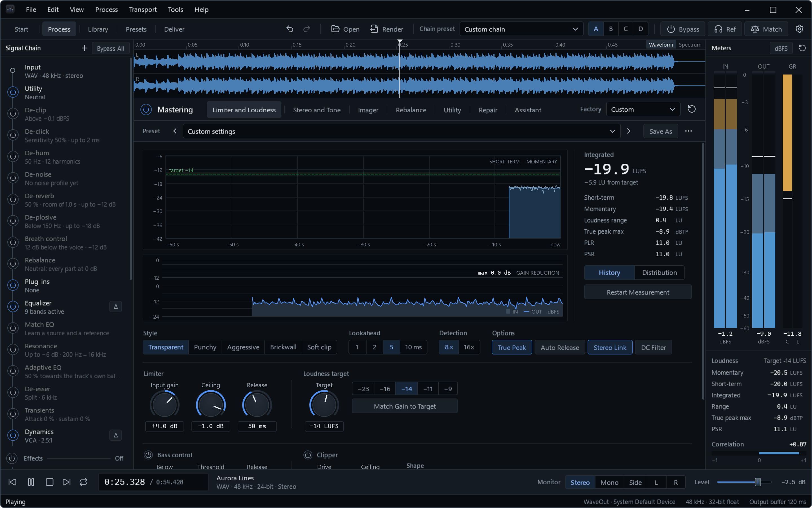Switch to the Stereo and Tone tab
812x508 pixels.
pyautogui.click(x=317, y=110)
